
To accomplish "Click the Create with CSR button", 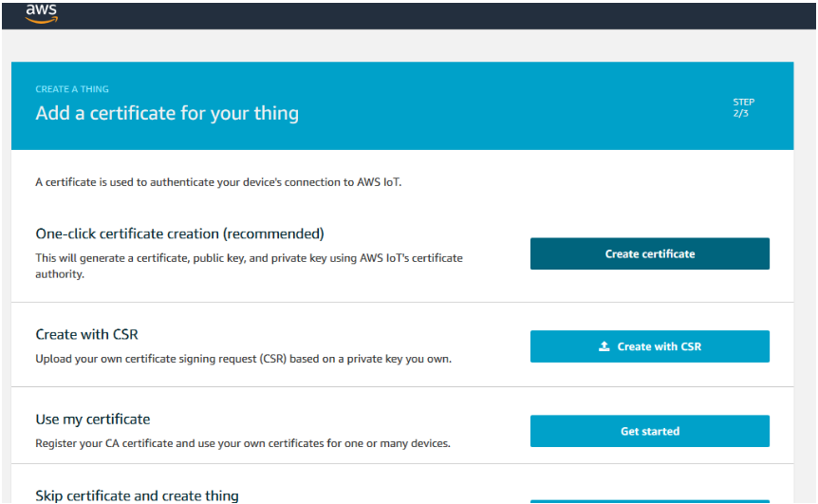I will (649, 346).
